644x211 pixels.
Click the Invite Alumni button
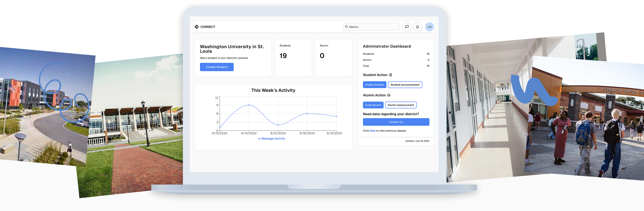(373, 105)
